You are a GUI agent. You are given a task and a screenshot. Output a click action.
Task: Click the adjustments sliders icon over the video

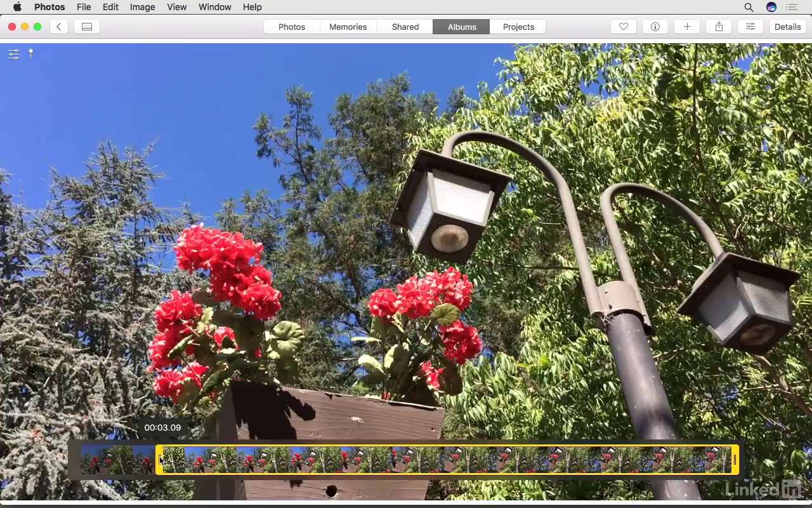(13, 55)
